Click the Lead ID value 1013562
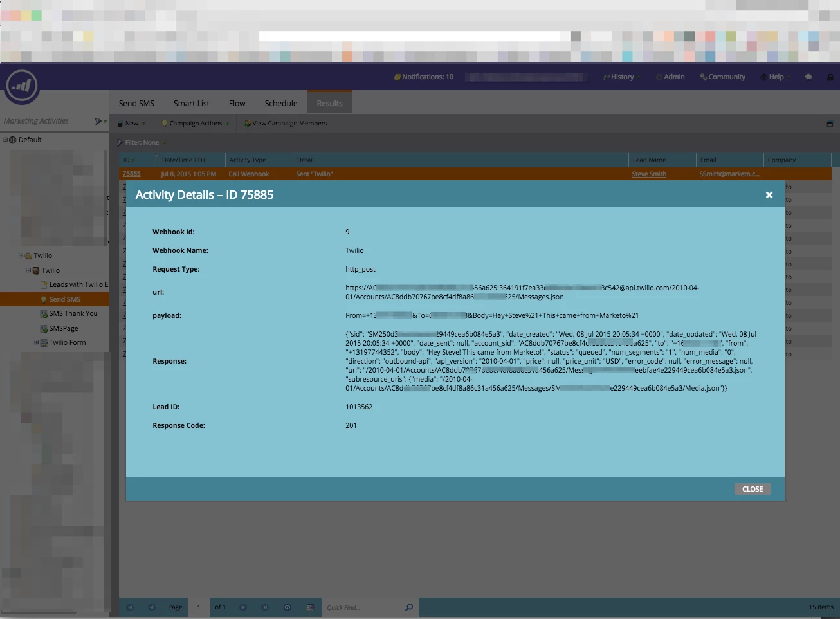This screenshot has height=619, width=840. [x=359, y=407]
